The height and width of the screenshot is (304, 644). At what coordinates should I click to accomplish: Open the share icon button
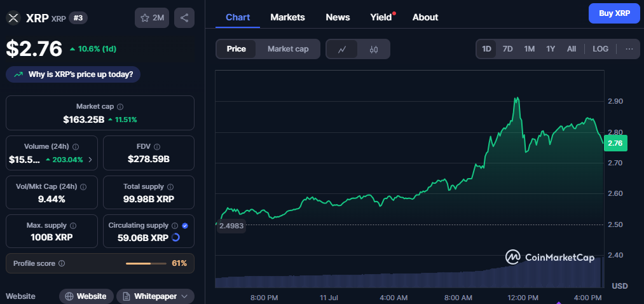tap(184, 18)
